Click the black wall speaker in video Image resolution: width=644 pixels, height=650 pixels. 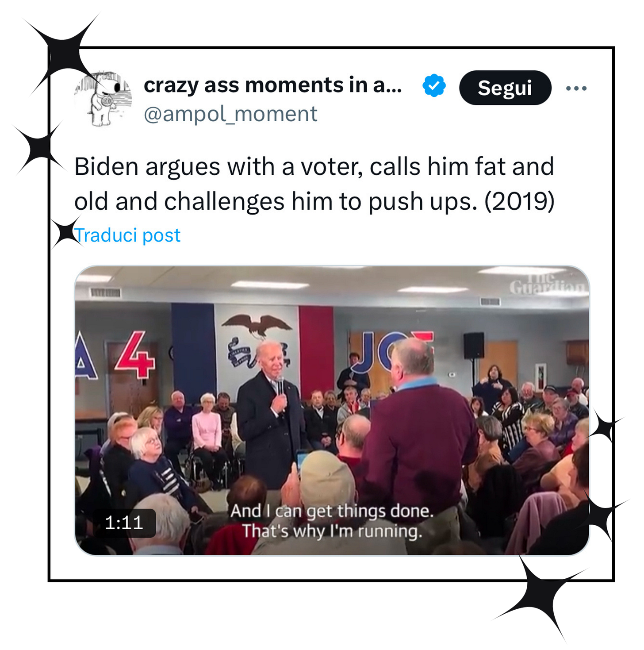[x=474, y=346]
